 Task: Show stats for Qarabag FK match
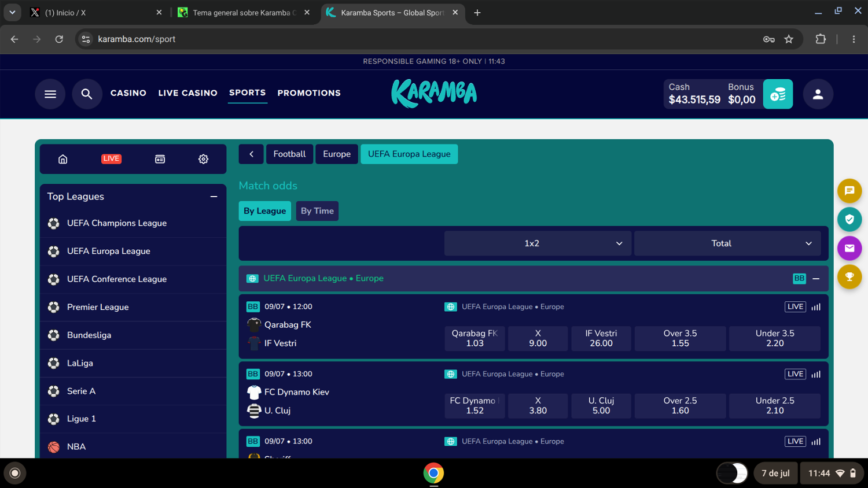(816, 307)
